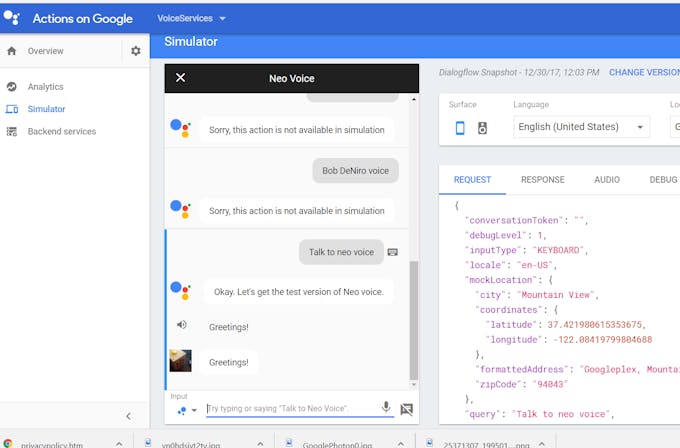The image size is (680, 448).
Task: Click the keyboard icon beside Talk to neo voice
Action: (392, 252)
